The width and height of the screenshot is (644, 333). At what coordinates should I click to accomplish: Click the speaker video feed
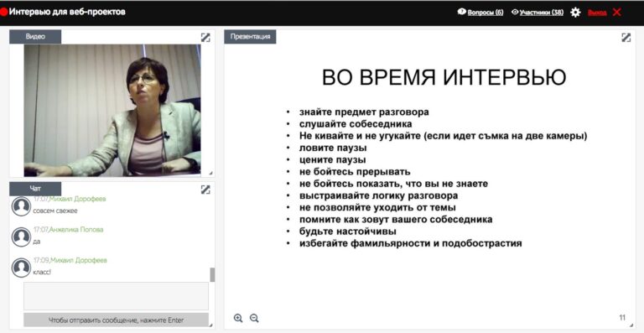coord(112,111)
